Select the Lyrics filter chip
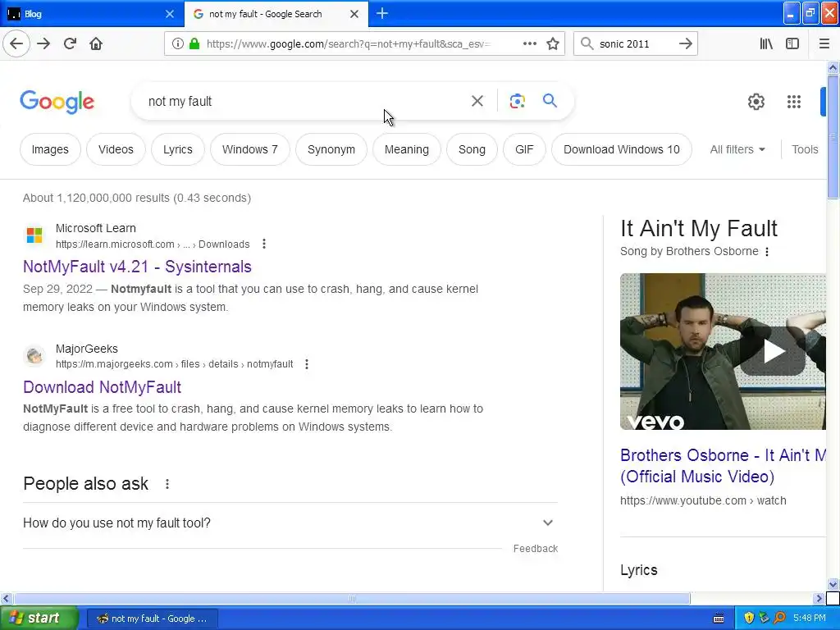Image resolution: width=840 pixels, height=630 pixels. coord(177,149)
